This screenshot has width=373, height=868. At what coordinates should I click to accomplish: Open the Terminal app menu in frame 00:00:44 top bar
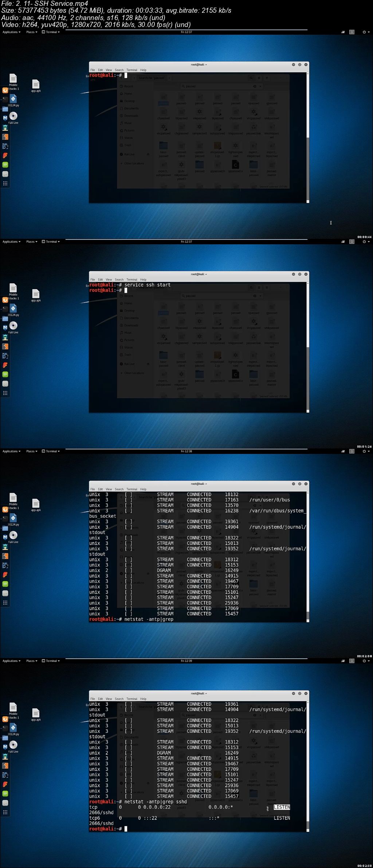point(51,32)
